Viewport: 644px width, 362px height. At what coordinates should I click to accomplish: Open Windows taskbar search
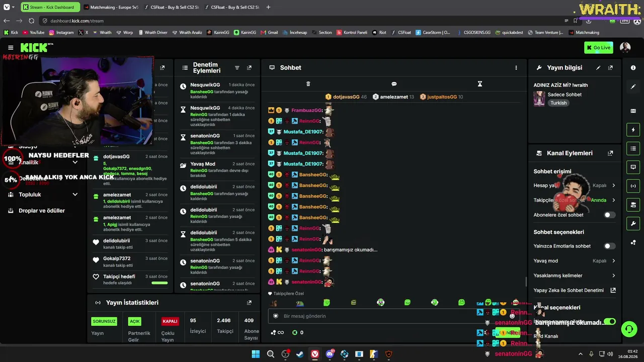pos(271,354)
